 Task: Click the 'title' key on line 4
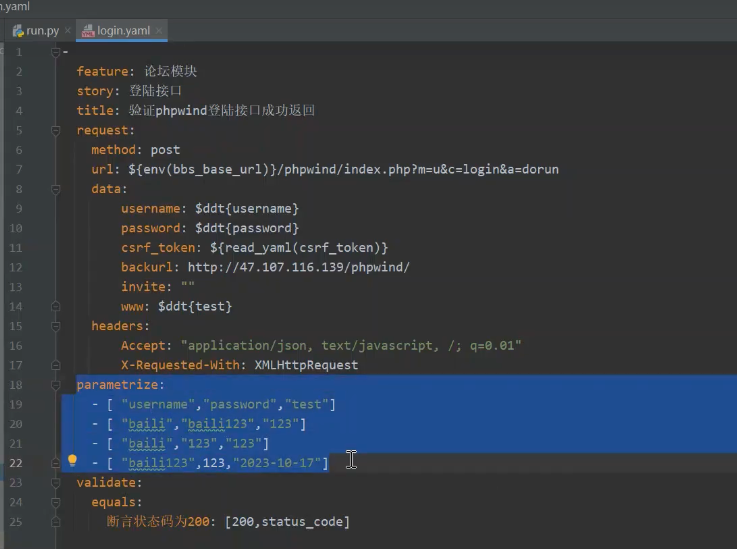[x=95, y=110]
